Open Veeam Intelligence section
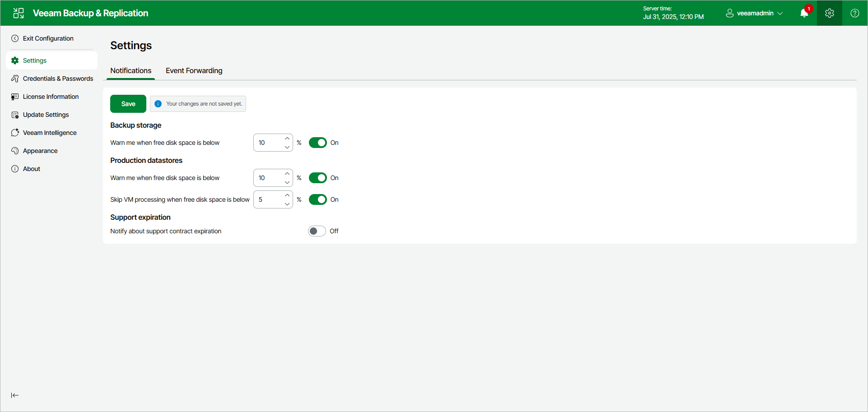Viewport: 868px width, 412px height. pyautogui.click(x=52, y=133)
